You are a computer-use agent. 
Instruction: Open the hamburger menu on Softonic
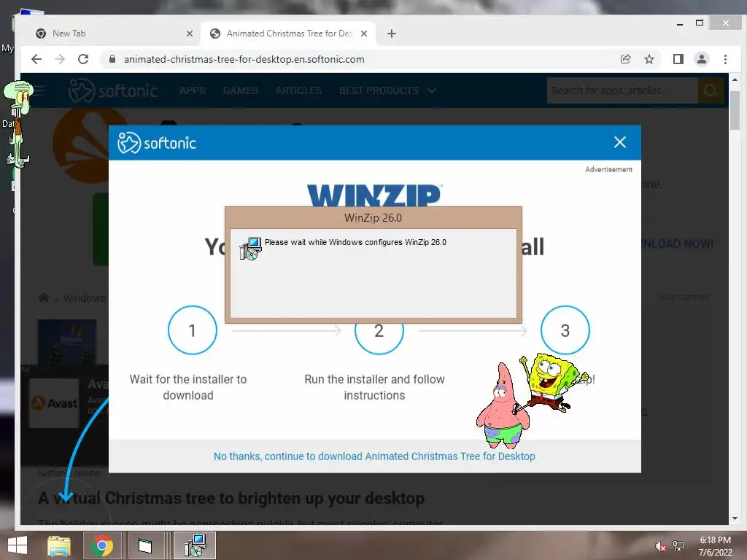pyautogui.click(x=38, y=90)
